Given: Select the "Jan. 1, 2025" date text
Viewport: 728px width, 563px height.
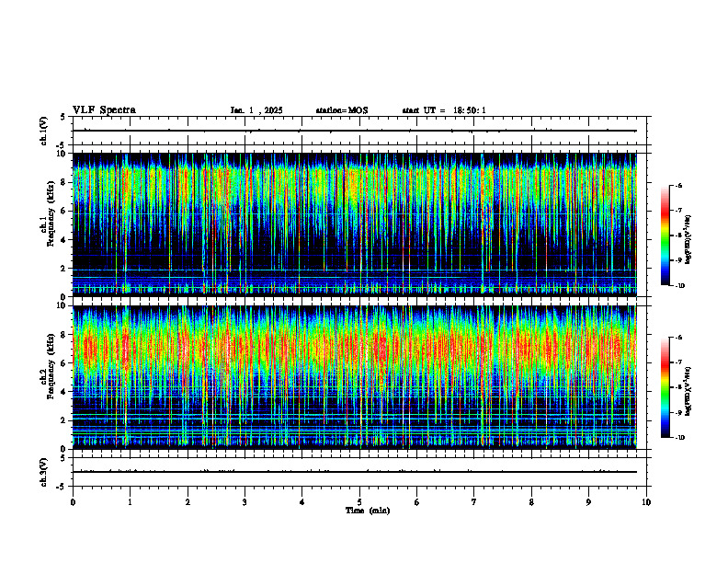Looking at the screenshot, I should 256,110.
